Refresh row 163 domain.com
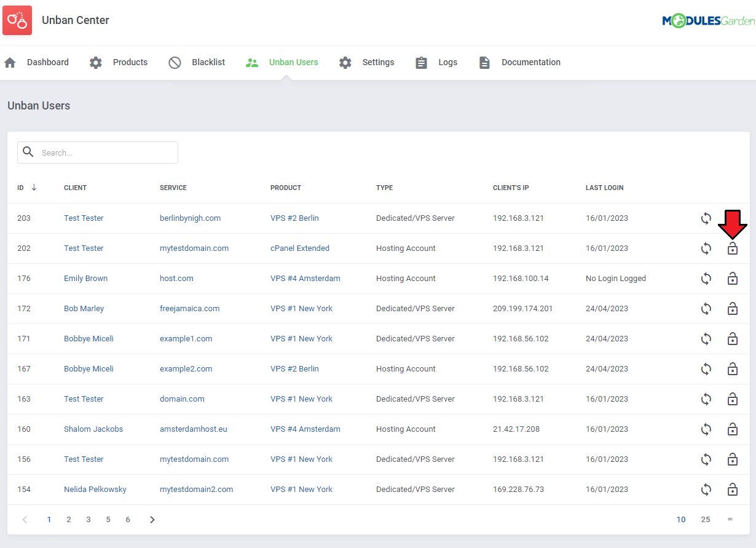The image size is (756, 548). 706,399
